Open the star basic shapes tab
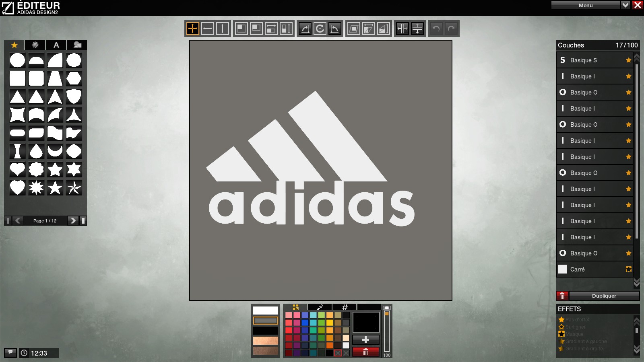This screenshot has width=644, height=362. click(x=14, y=45)
